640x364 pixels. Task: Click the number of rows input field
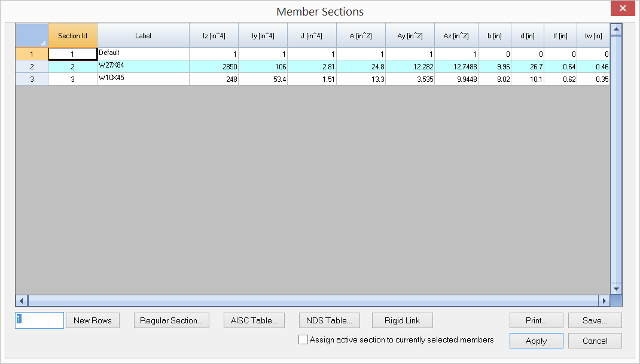39,320
